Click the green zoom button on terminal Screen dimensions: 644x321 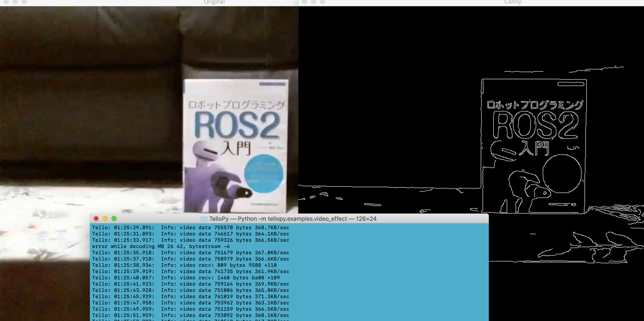coord(114,218)
